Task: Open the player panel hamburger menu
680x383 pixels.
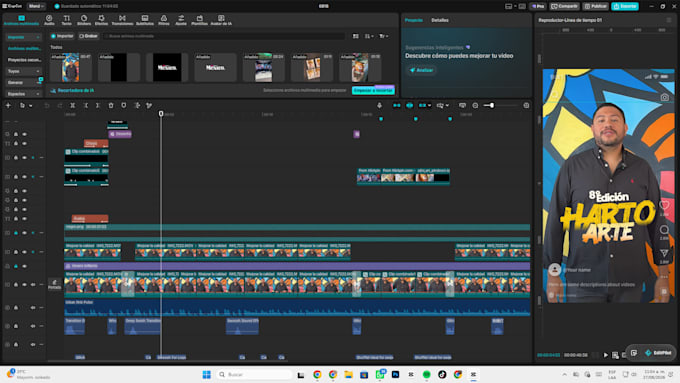Action: point(669,20)
